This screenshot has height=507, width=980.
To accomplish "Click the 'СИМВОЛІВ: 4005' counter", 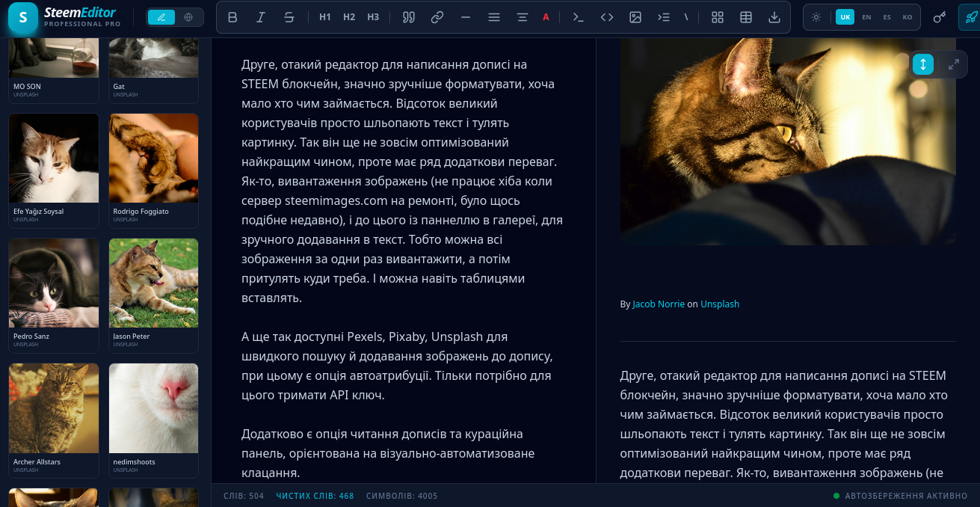I will 402,496.
